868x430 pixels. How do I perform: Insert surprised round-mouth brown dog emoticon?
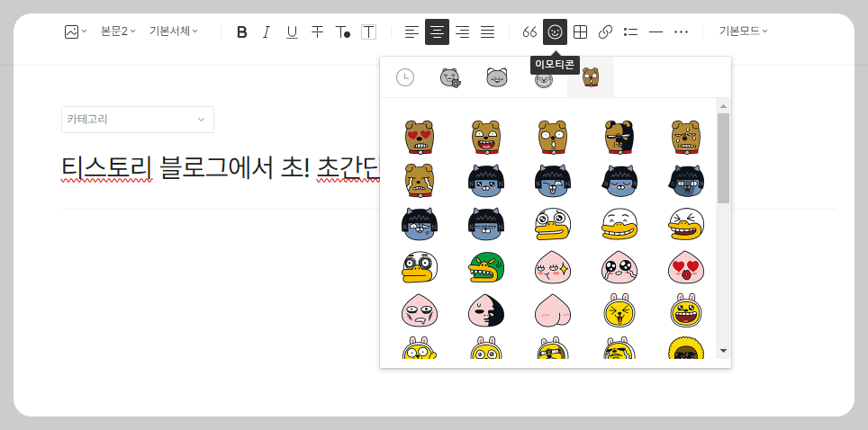(553, 138)
